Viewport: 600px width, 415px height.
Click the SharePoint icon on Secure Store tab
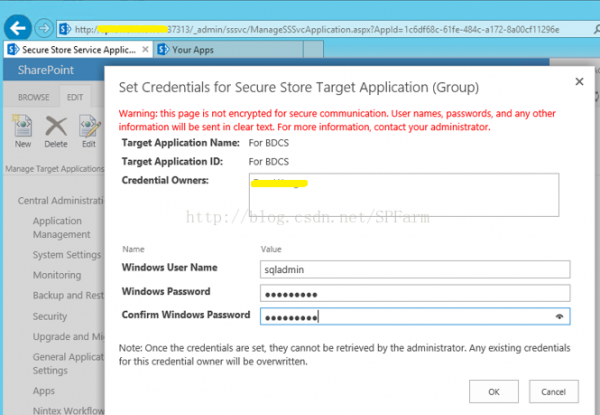[13, 49]
